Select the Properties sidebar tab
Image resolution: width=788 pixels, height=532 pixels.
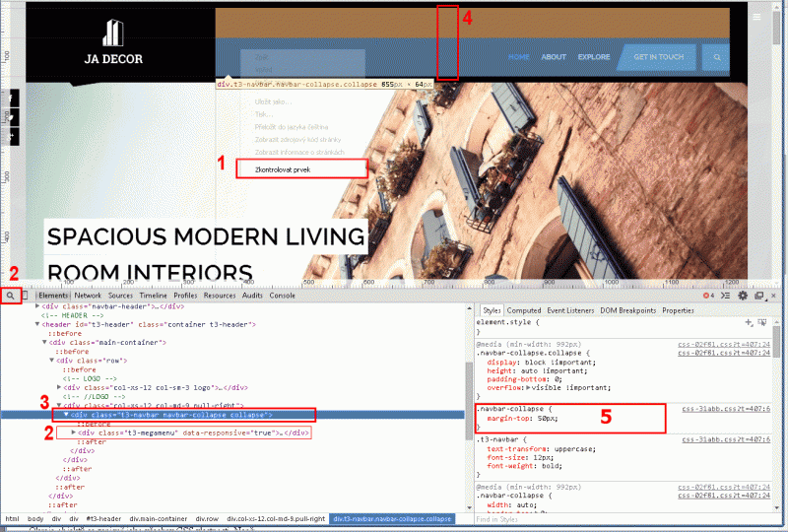point(678,310)
